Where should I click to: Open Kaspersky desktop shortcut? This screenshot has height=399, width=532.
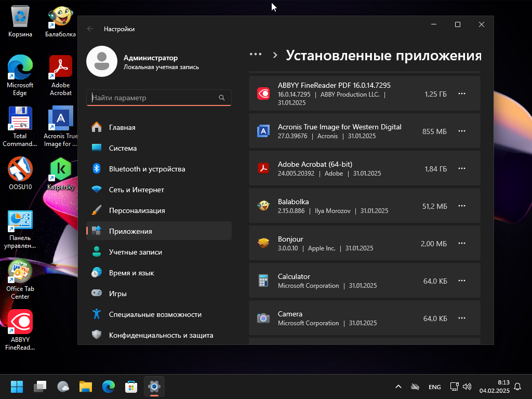click(x=61, y=173)
